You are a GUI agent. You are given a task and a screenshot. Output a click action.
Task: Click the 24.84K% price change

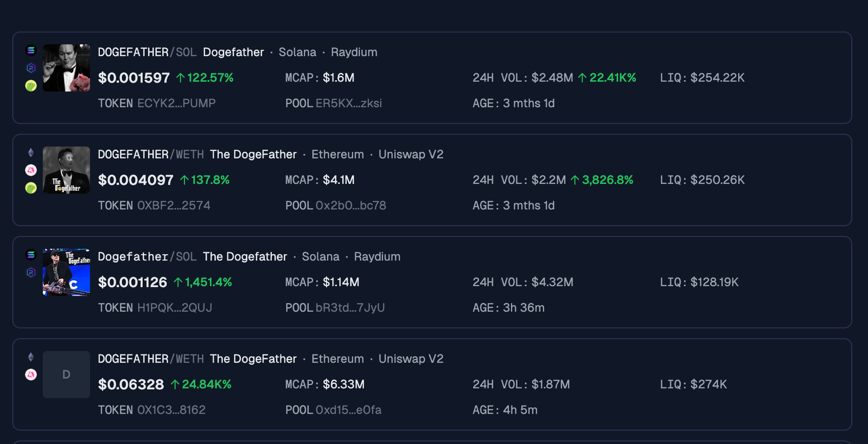(201, 384)
